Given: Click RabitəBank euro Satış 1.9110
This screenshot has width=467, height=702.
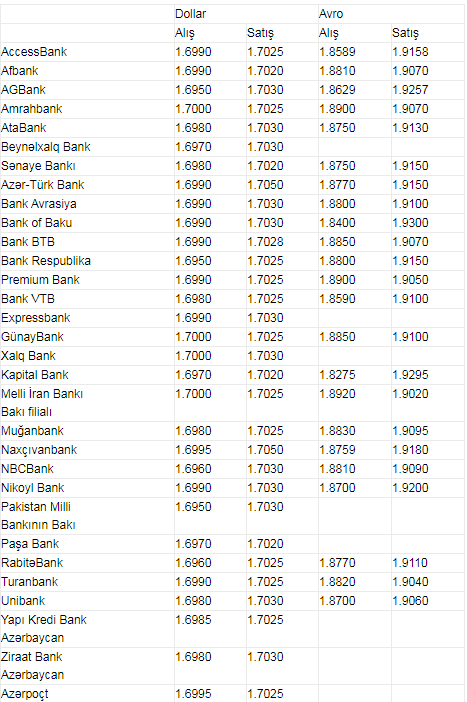Looking at the screenshot, I should 410,563.
